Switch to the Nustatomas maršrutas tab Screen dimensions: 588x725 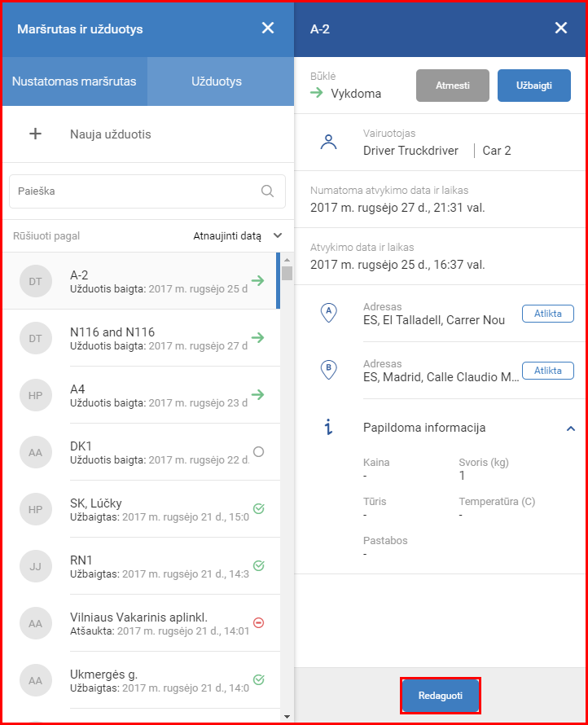tap(74, 81)
